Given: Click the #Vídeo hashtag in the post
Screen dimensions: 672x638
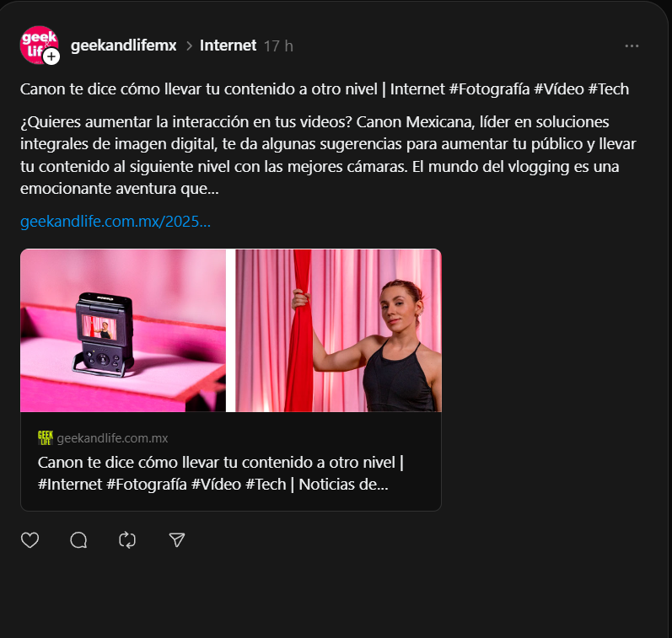Looking at the screenshot, I should 559,89.
